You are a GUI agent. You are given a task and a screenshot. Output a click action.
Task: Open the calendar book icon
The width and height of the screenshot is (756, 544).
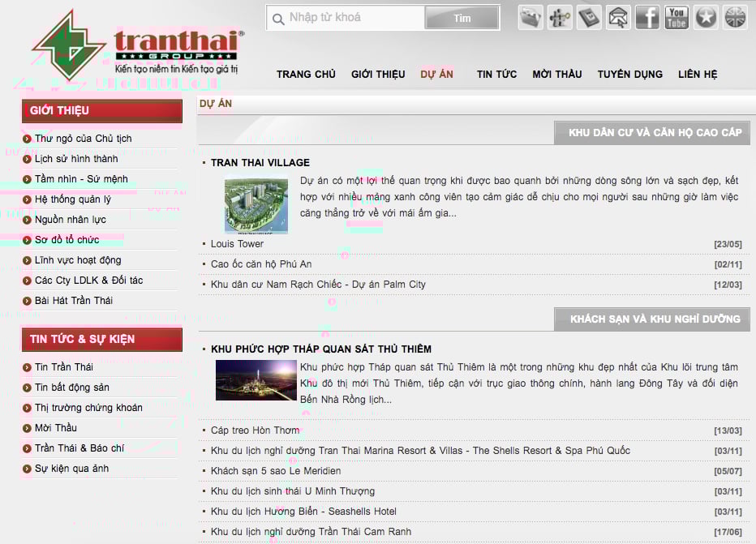pos(589,17)
